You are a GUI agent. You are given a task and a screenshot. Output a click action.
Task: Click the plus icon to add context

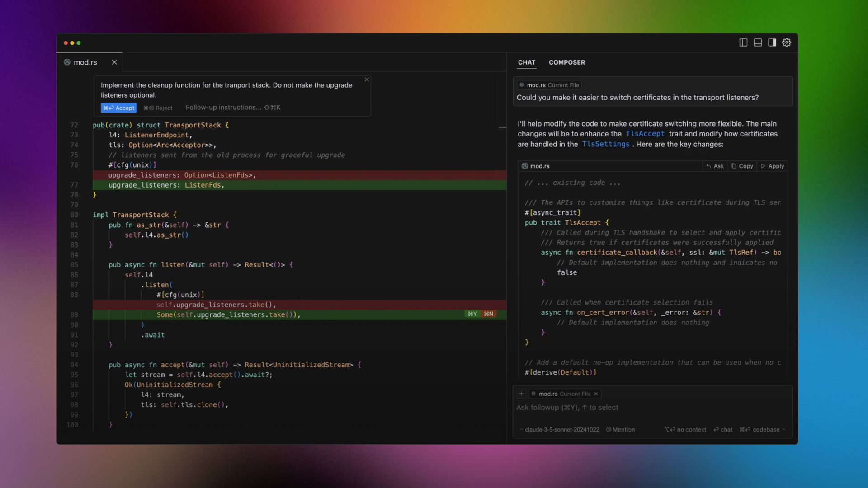(x=522, y=394)
